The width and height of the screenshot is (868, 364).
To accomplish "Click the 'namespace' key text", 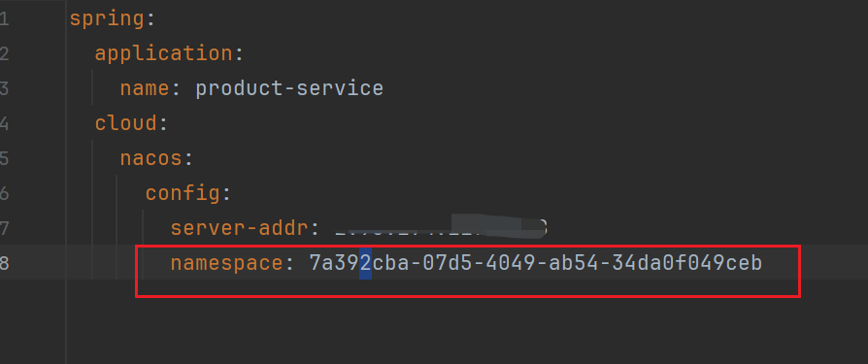I will [x=226, y=263].
